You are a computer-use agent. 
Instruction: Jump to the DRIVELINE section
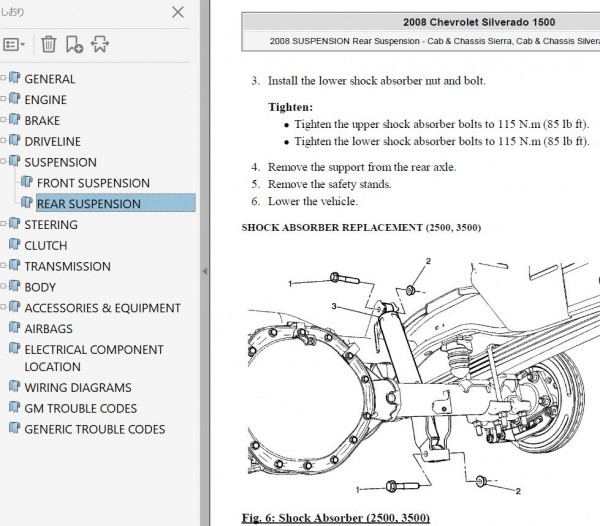tap(52, 142)
